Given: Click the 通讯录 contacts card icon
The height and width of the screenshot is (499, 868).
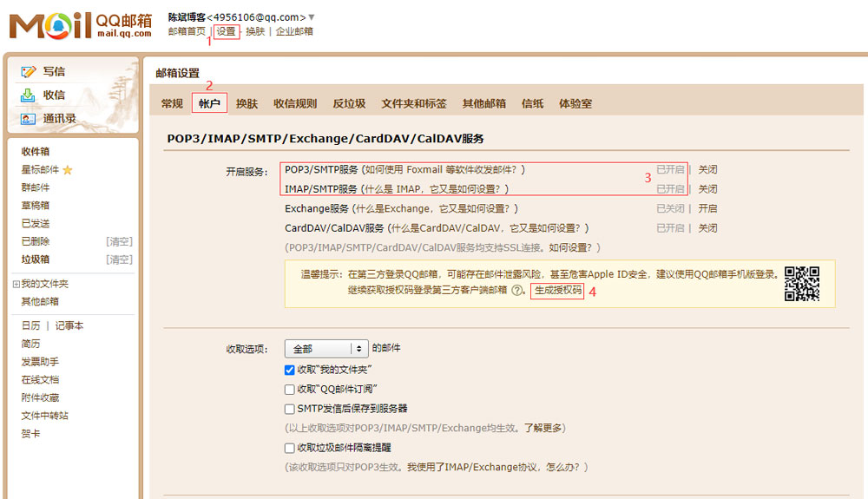Looking at the screenshot, I should pos(29,119).
